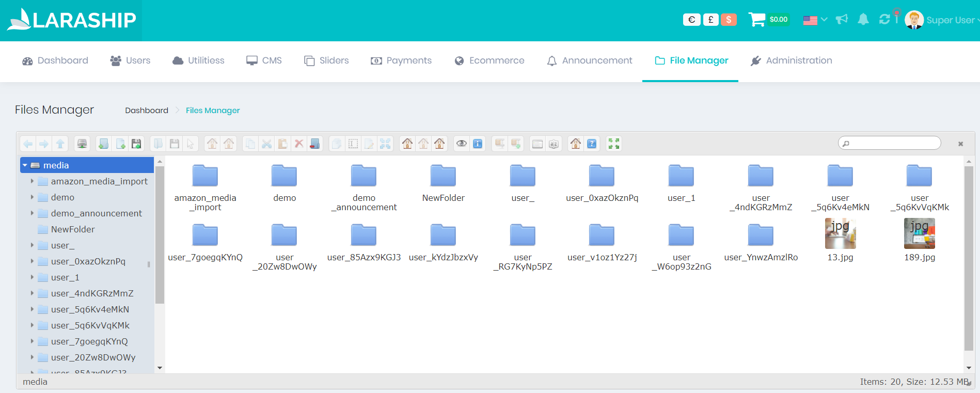This screenshot has width=980, height=393.
Task: Click the New folder toolbar icon
Action: (104, 144)
